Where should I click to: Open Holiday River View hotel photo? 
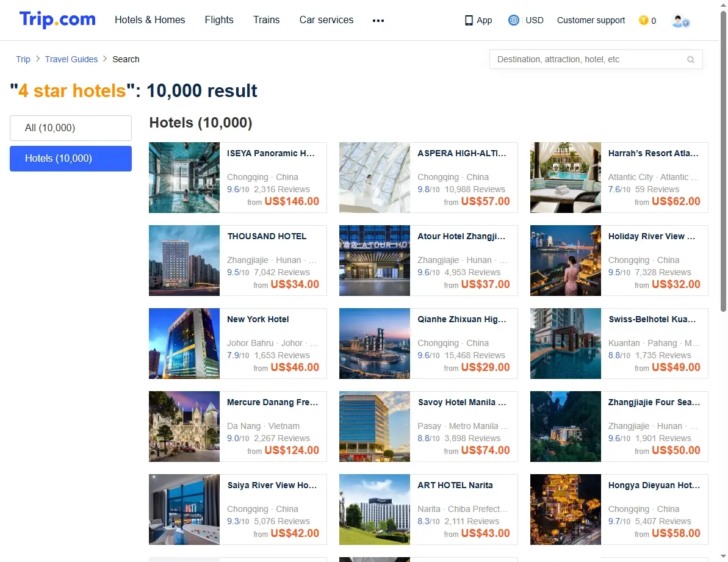click(566, 261)
